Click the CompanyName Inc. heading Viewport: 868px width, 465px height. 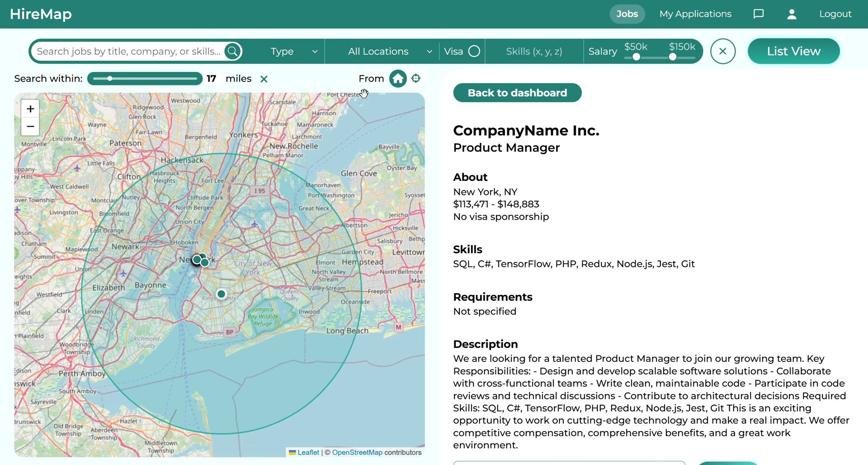pyautogui.click(x=526, y=131)
